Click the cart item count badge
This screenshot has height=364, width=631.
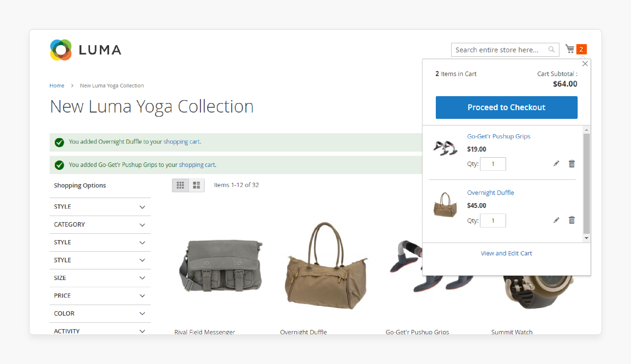point(581,49)
